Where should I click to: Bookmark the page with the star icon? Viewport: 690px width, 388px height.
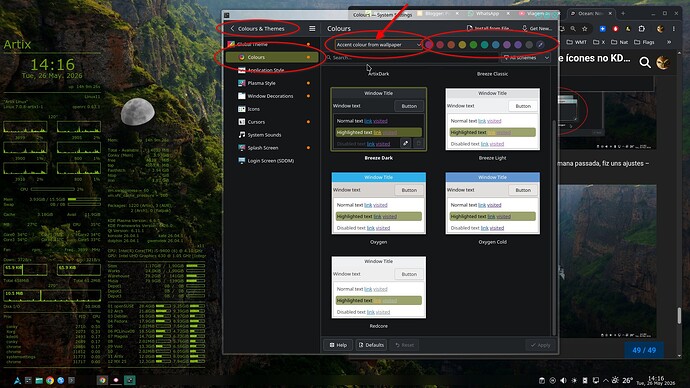[x=585, y=29]
